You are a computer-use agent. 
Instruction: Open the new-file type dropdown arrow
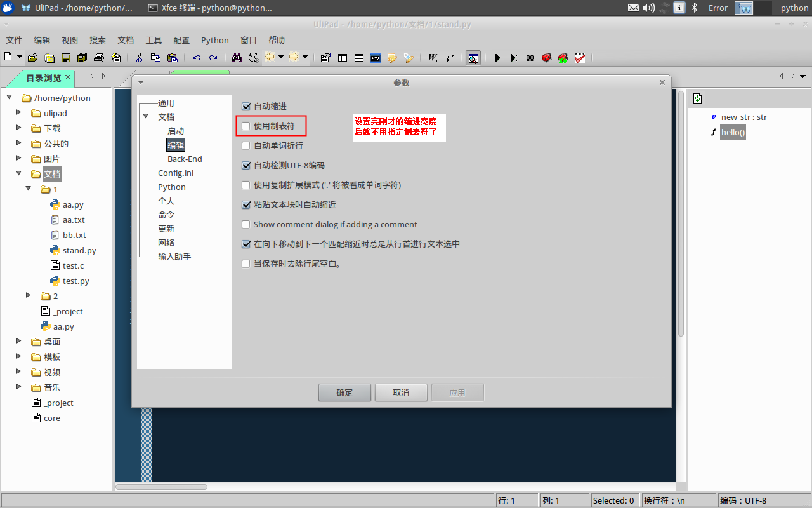click(x=20, y=57)
